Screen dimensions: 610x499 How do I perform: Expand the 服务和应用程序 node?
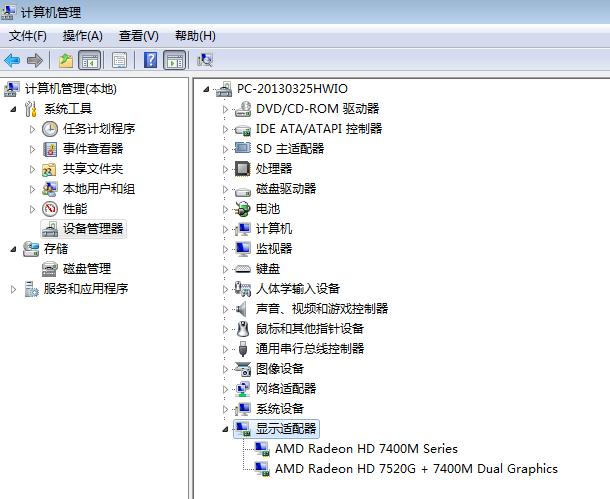pyautogui.click(x=14, y=288)
